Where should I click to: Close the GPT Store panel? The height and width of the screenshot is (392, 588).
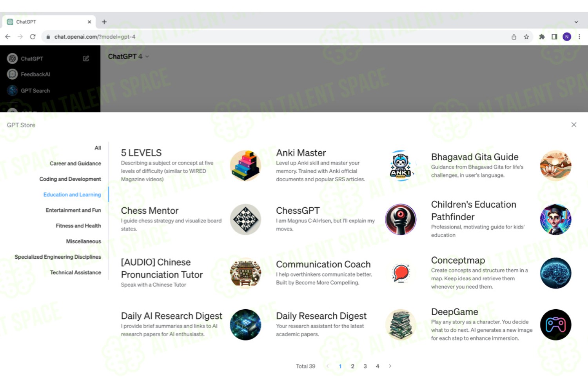(x=574, y=125)
